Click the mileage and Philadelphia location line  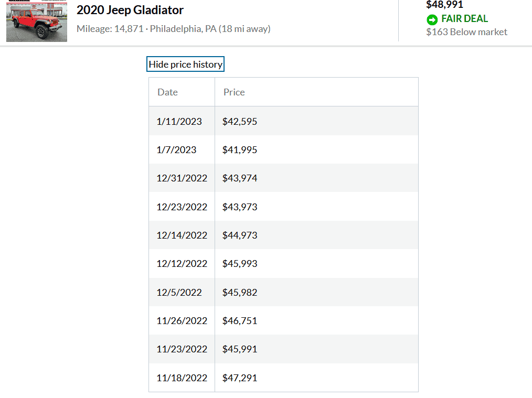click(x=173, y=29)
